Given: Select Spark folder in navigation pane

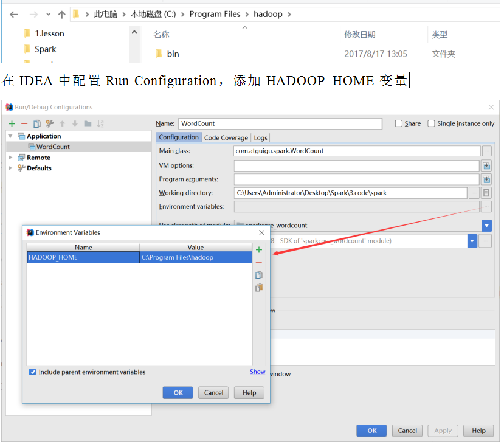Looking at the screenshot, I should (x=40, y=49).
